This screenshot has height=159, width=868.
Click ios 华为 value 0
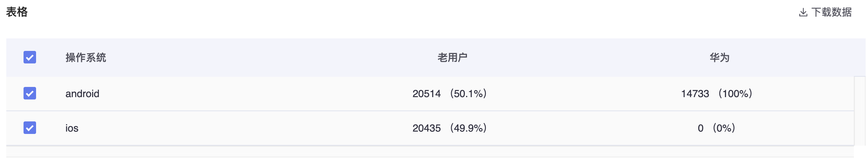pos(701,128)
